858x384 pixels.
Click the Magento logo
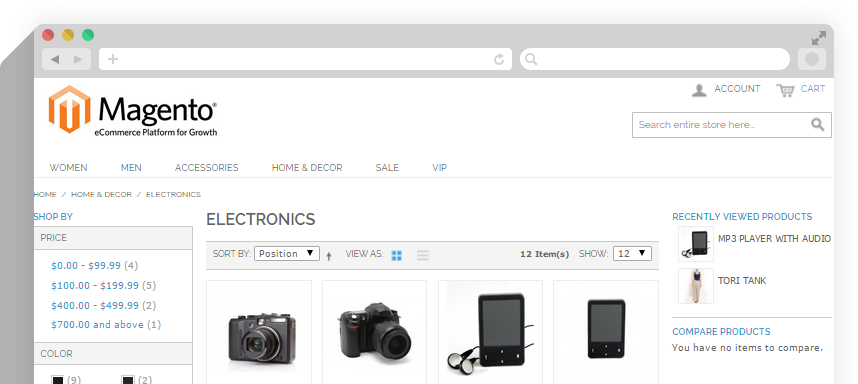click(133, 110)
